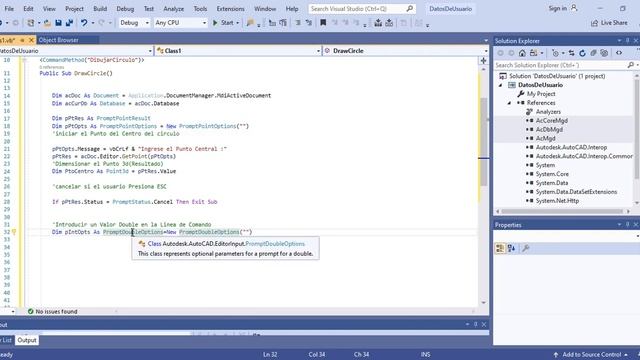Viewport: 640px width, 360px height.
Task: Click View Code brackets icon
Action: (619, 53)
